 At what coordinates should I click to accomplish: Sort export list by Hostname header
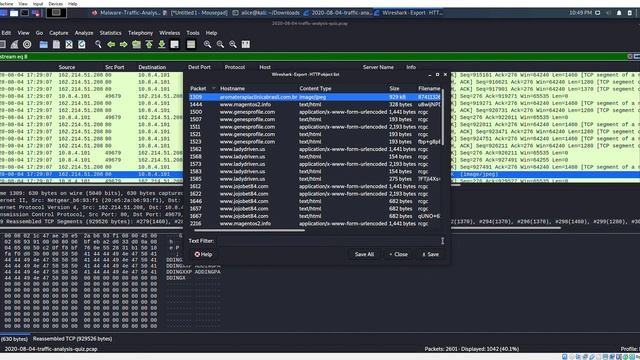(x=258, y=89)
